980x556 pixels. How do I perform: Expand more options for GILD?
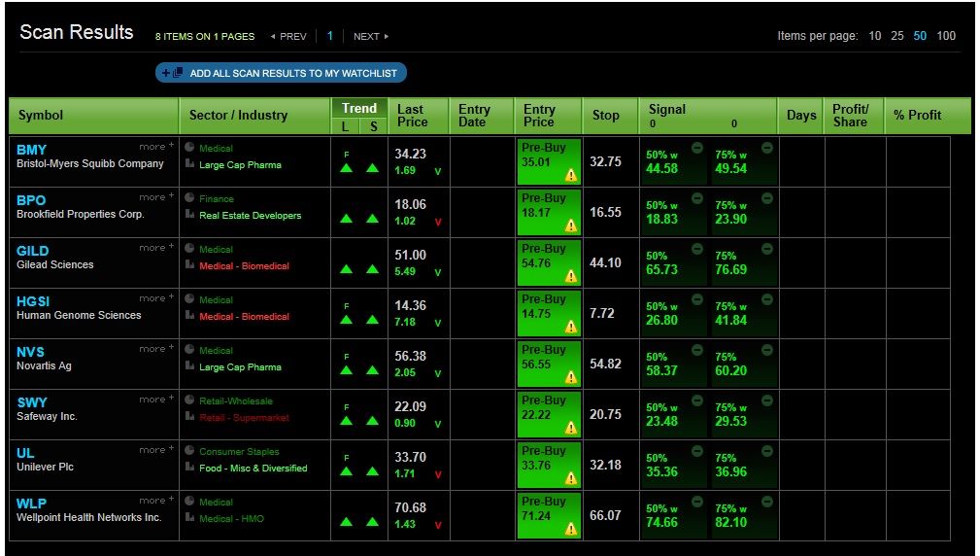tap(156, 248)
